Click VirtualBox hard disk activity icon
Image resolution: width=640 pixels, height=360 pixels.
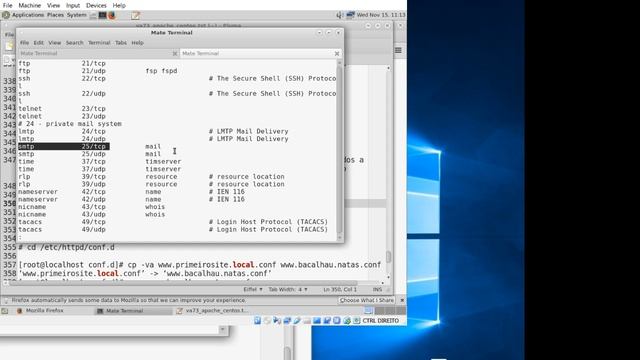[258, 321]
